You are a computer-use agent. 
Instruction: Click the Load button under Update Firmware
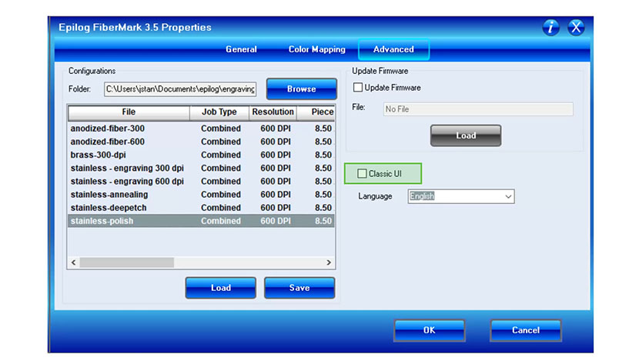pyautogui.click(x=466, y=135)
